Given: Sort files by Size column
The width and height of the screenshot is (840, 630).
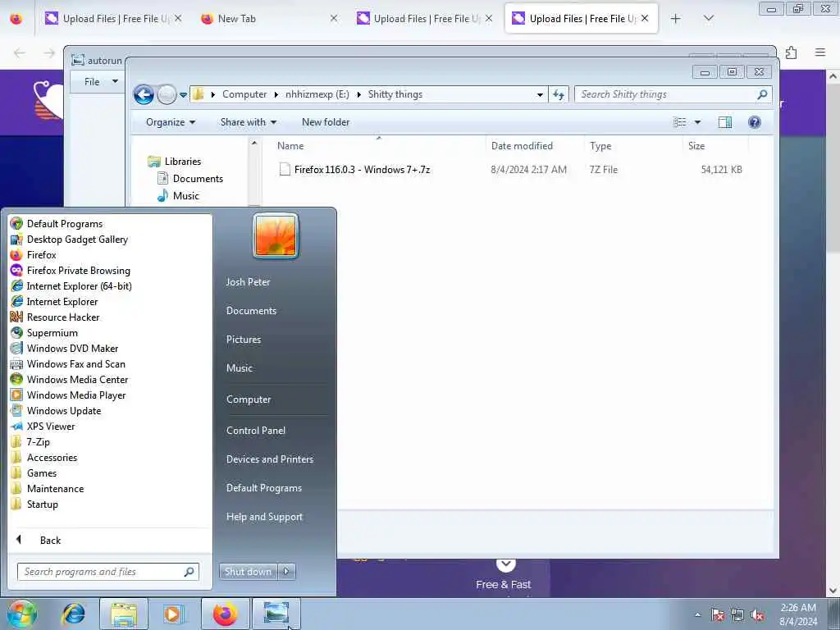Looking at the screenshot, I should (696, 146).
